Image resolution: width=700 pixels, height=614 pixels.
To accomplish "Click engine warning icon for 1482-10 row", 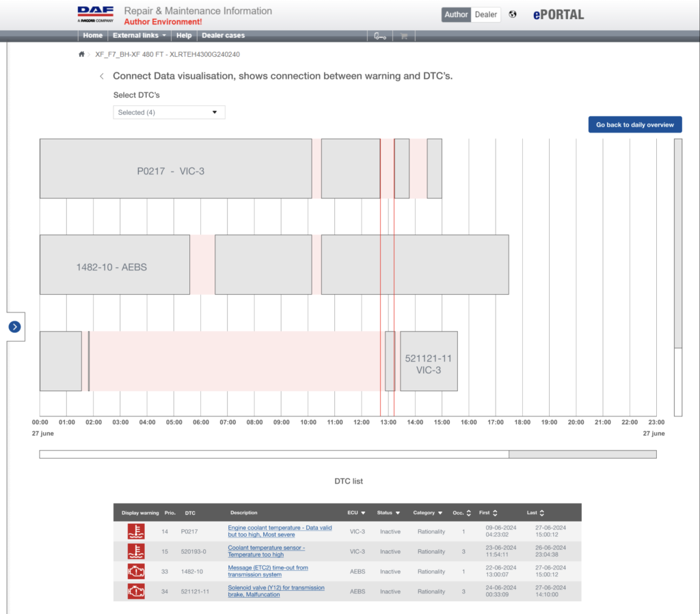I will 136,571.
